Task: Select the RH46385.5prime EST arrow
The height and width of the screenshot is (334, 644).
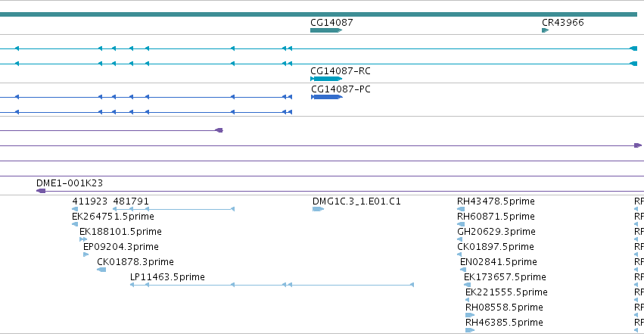Action: pyautogui.click(x=470, y=330)
